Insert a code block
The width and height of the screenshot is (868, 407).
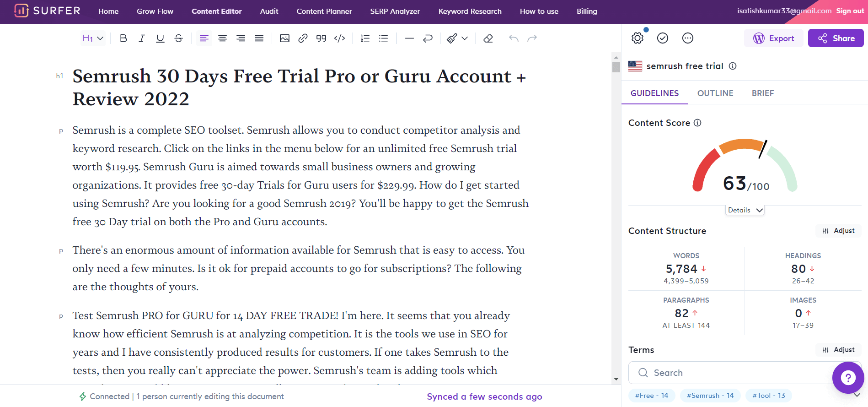tap(339, 38)
